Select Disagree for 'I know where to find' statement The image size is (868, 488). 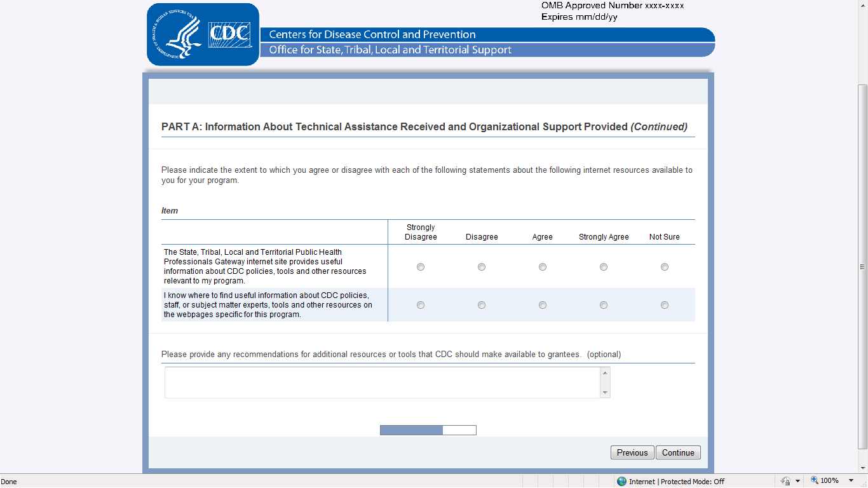(482, 305)
